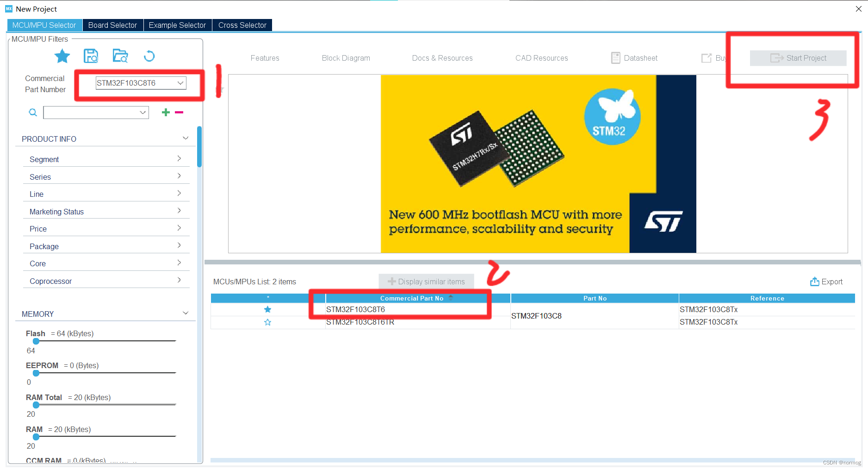Open Commercial Part Number dropdown

[180, 83]
